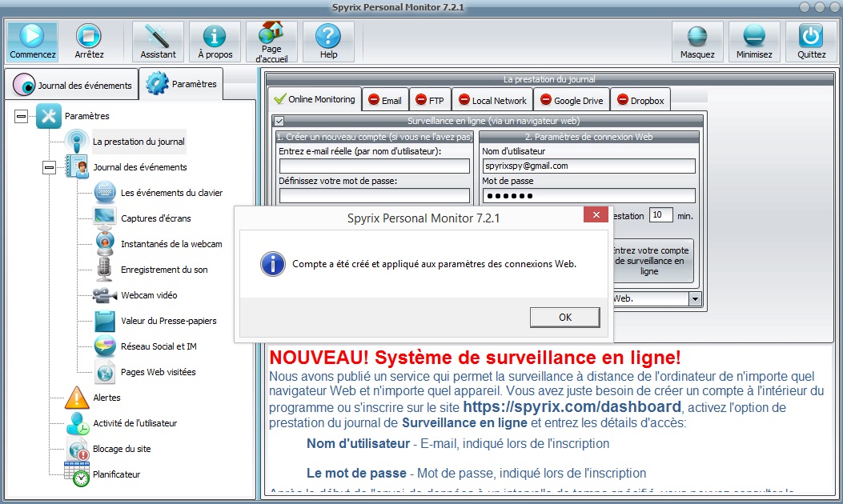
Task: Open the dropdown ending in Web.
Action: [695, 298]
